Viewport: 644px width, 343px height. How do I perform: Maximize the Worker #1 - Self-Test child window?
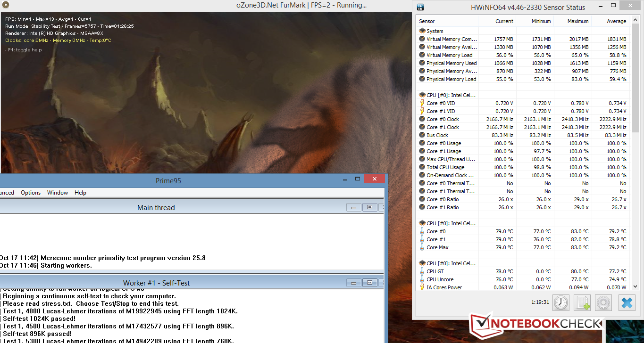tap(369, 283)
